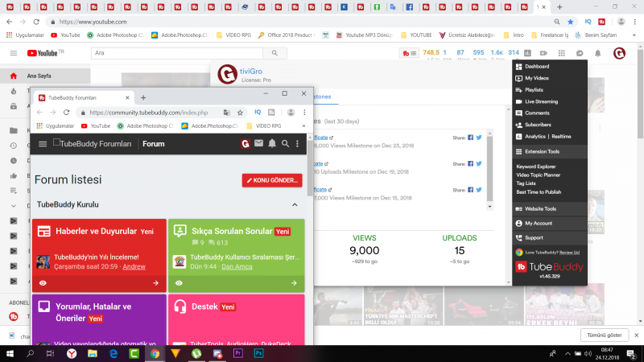Click the red KONU GÖNDER button
Screen dimensions: 644x362
(272, 180)
